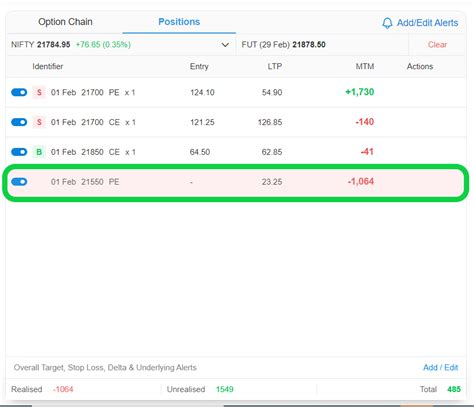Switch to the Option Chain tab
The width and height of the screenshot is (474, 407).
65,22
